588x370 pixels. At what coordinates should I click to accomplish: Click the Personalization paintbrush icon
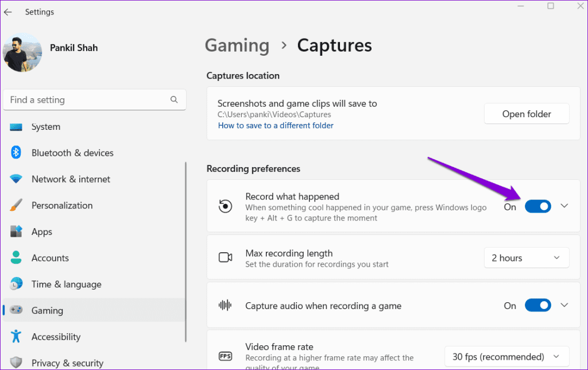click(16, 205)
